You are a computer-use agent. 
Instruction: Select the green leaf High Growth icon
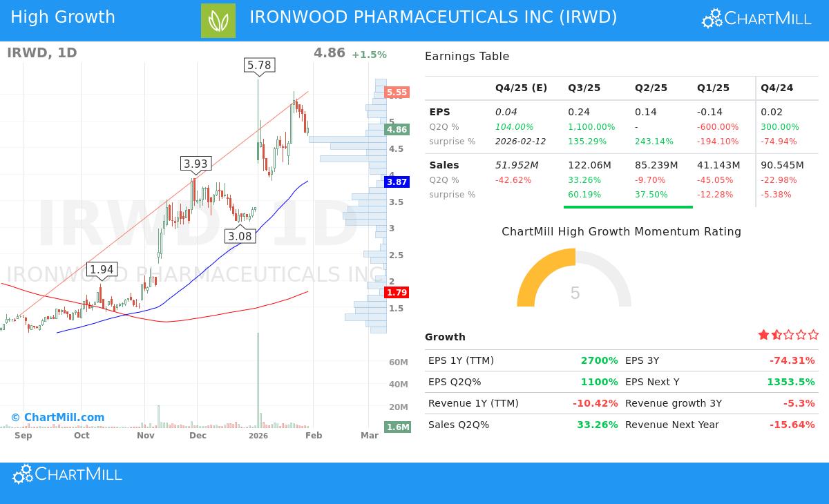218,17
